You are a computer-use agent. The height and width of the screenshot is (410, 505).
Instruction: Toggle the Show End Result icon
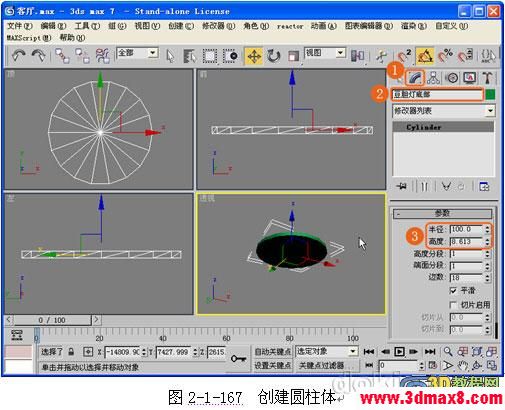pyautogui.click(x=424, y=186)
